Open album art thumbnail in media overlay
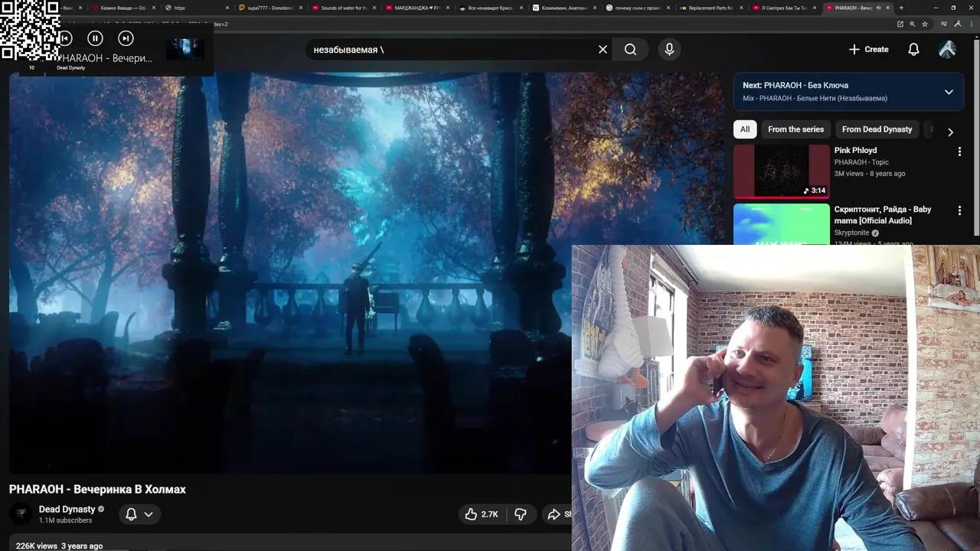 [x=185, y=49]
